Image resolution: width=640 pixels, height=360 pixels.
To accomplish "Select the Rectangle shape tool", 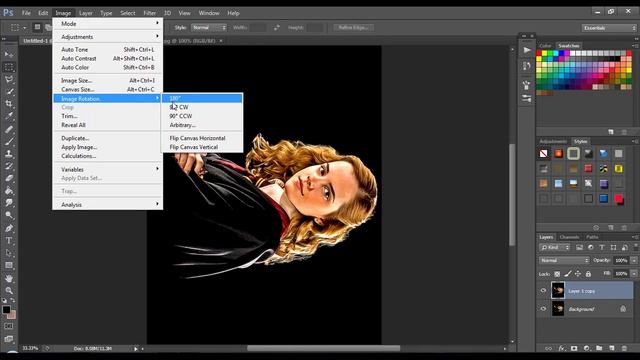I will click(9, 265).
